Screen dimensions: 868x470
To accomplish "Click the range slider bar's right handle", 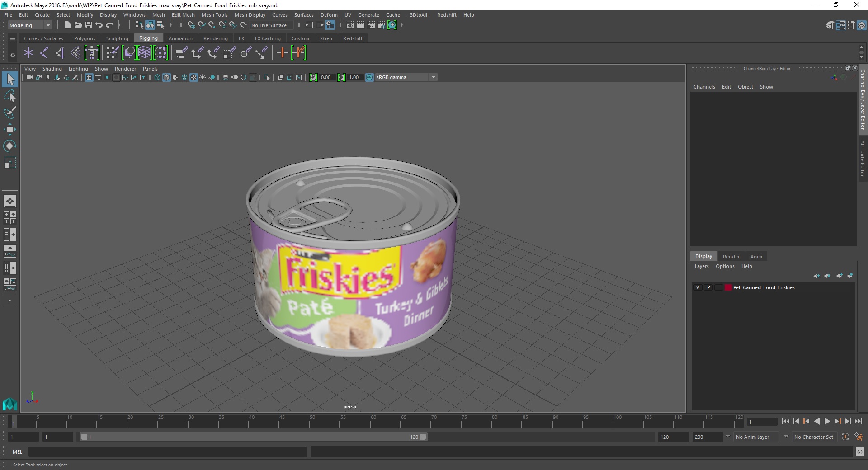I will (423, 437).
